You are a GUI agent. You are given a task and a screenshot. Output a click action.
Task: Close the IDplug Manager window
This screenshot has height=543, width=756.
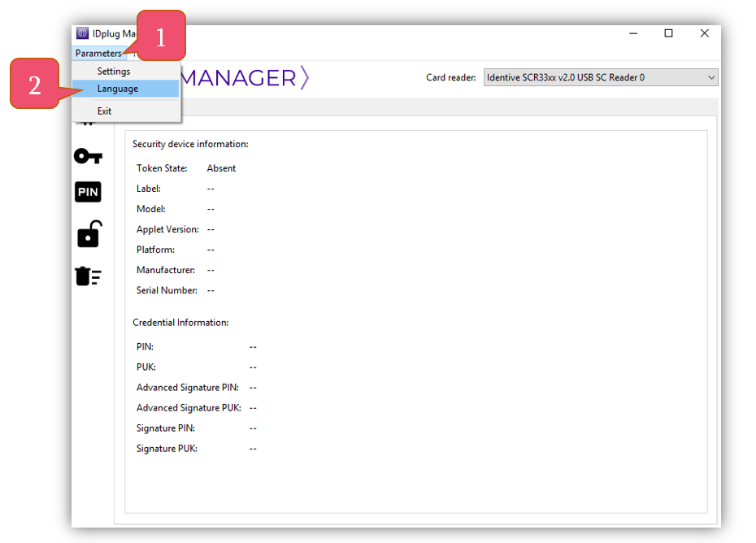[704, 33]
